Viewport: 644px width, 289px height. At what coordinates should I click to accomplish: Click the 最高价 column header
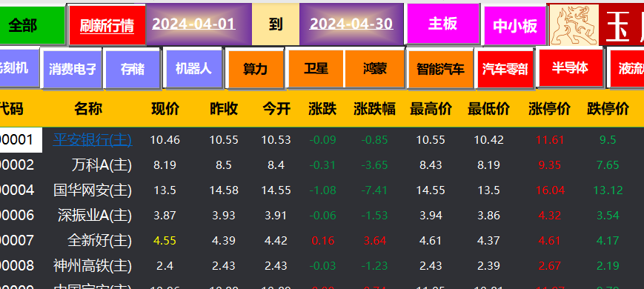(431, 109)
